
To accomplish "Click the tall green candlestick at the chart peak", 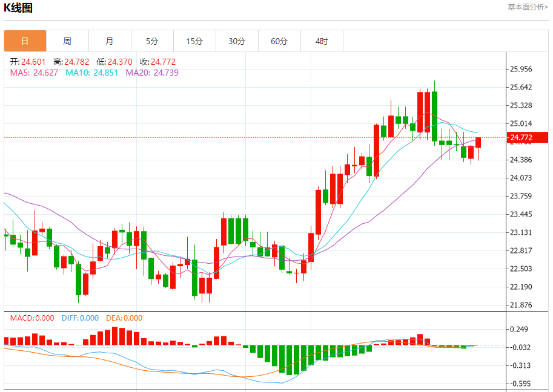I will coord(434,116).
